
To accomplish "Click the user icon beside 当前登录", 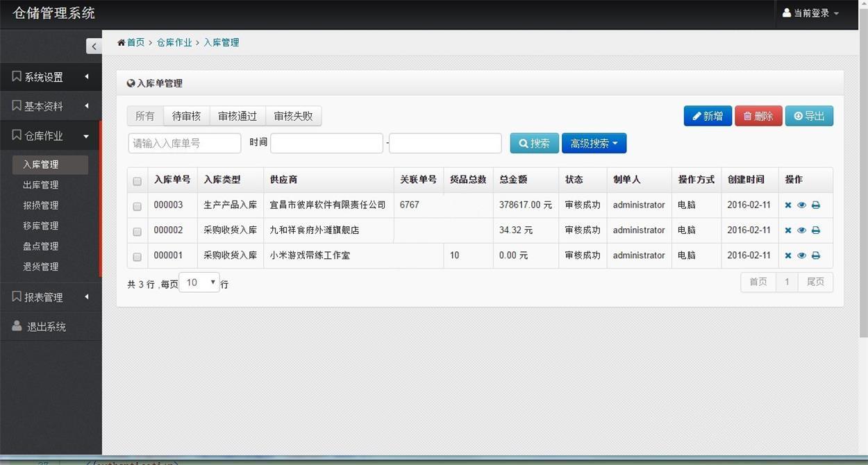I will pos(787,12).
